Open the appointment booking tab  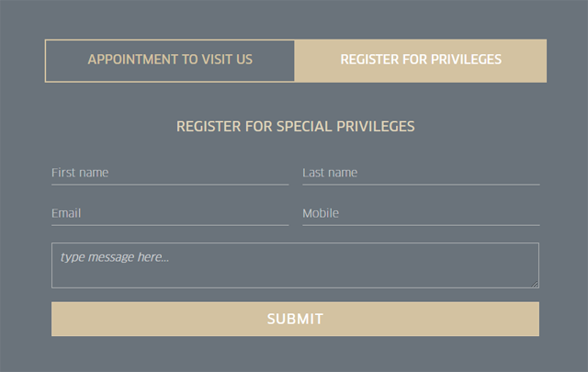click(170, 61)
